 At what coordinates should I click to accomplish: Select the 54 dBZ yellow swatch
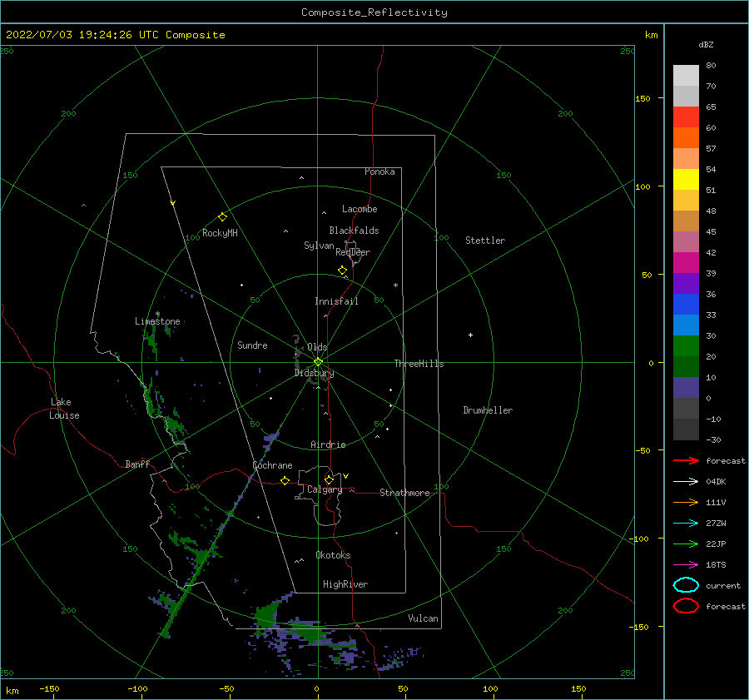[x=686, y=179]
